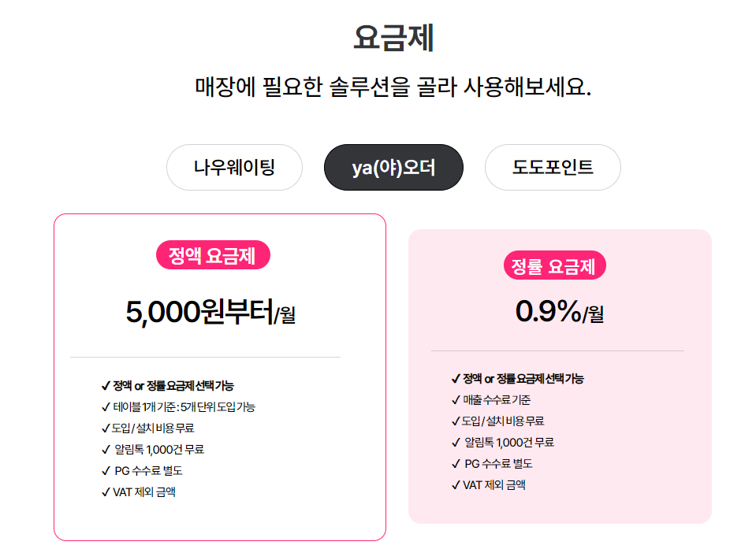Open the 도도포인트 pricing tab

(x=553, y=168)
